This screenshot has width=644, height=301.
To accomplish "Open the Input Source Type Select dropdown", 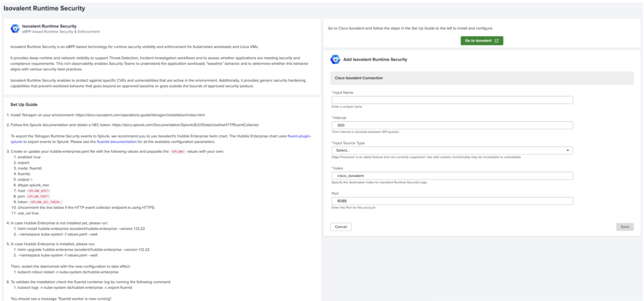I will click(x=452, y=150).
